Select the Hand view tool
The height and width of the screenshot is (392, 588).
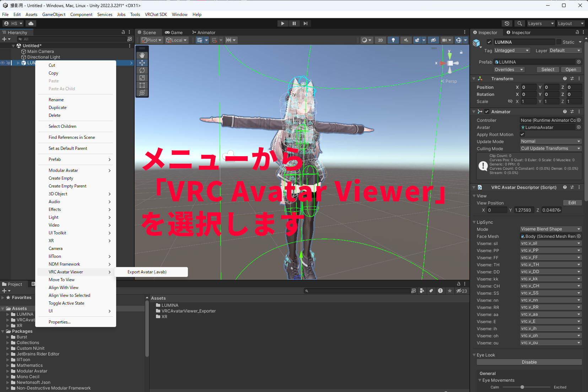[142, 55]
